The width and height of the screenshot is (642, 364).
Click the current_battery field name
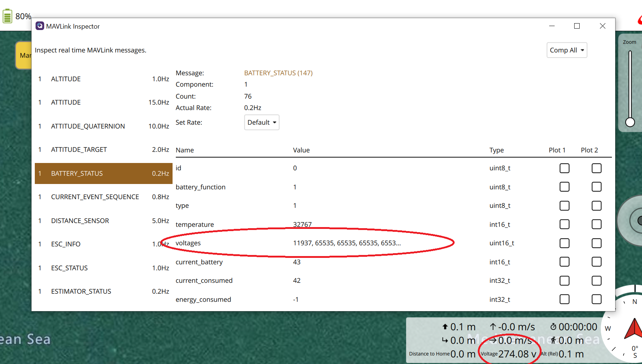pyautogui.click(x=199, y=262)
